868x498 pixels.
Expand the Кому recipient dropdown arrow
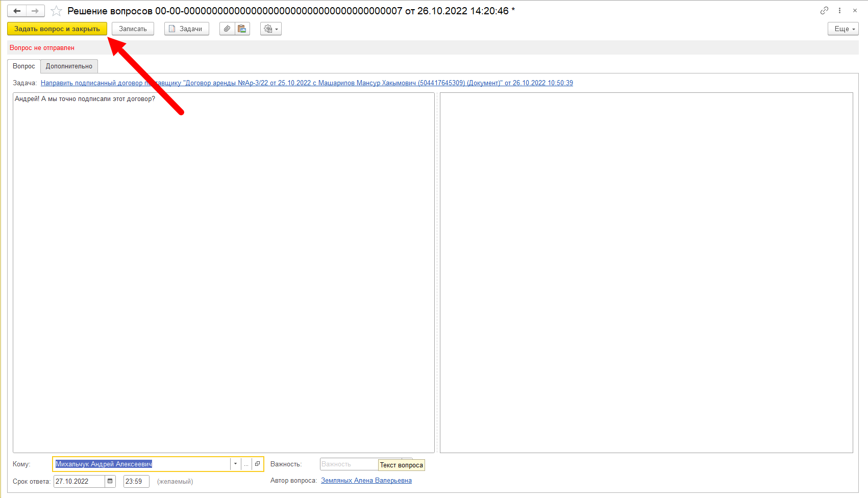click(235, 464)
